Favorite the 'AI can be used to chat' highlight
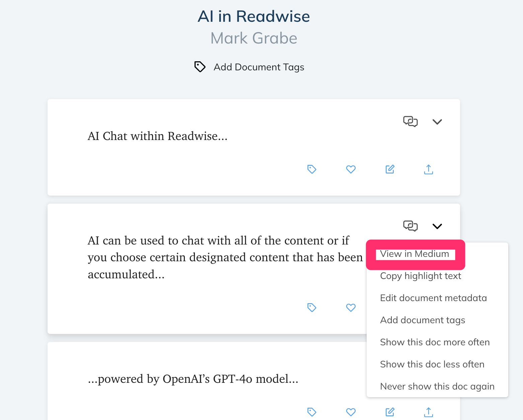523x420 pixels. point(351,307)
